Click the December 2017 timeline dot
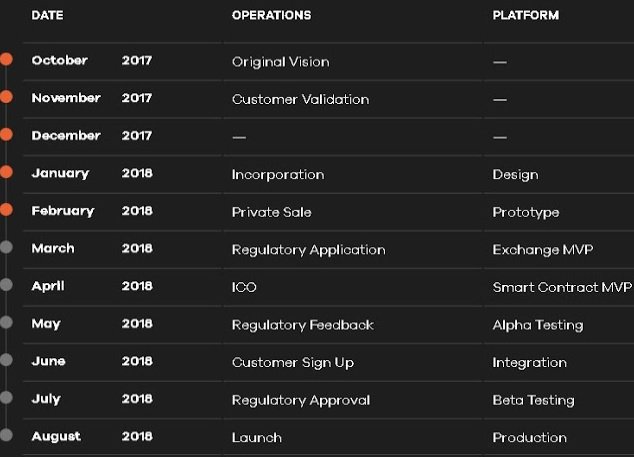 click(x=6, y=135)
